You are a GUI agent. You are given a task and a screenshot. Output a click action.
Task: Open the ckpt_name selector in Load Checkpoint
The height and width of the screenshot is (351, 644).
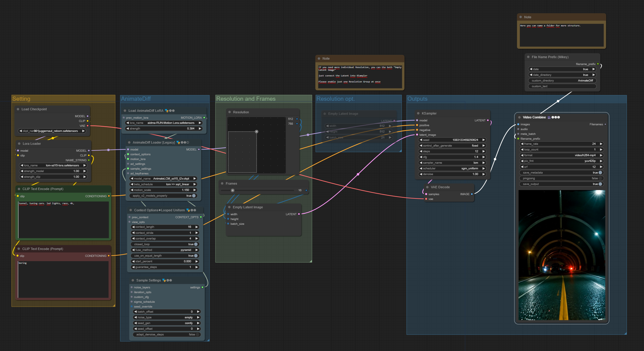[52, 131]
